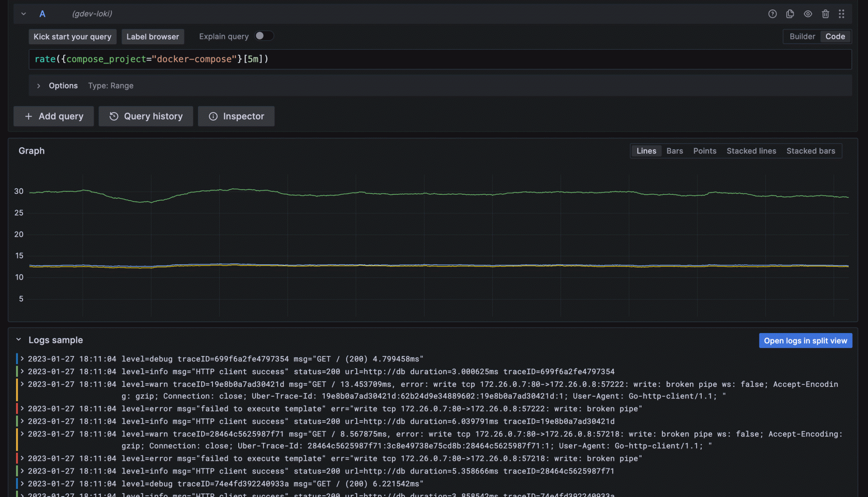Click Kick start your query

72,37
